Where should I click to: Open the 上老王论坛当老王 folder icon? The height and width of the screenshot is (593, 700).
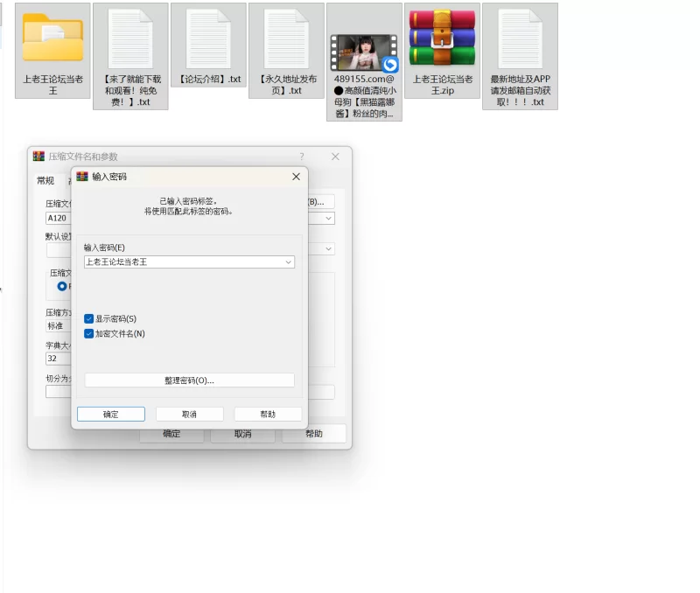(x=52, y=38)
